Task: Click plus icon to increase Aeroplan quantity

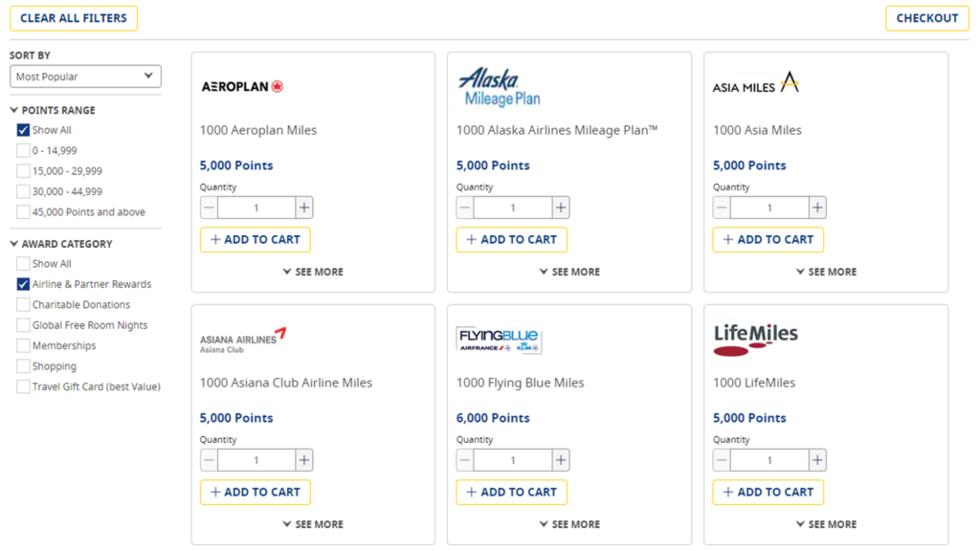Action: [302, 207]
